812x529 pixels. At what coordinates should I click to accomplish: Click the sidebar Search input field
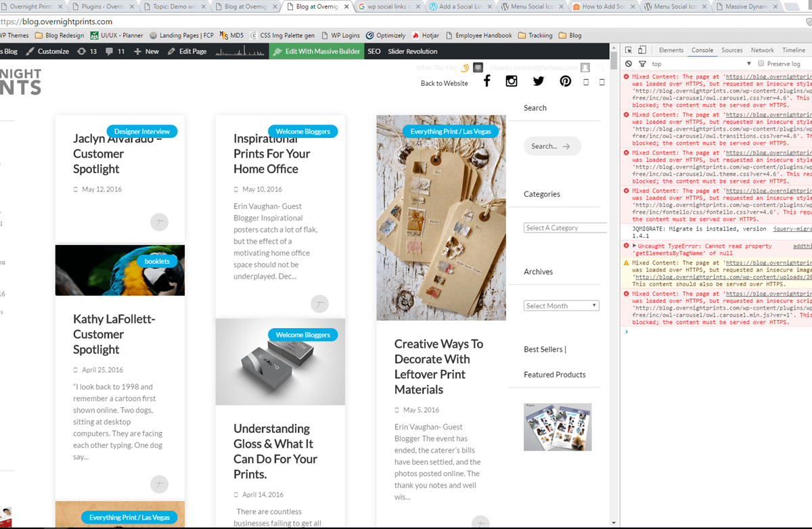click(551, 146)
